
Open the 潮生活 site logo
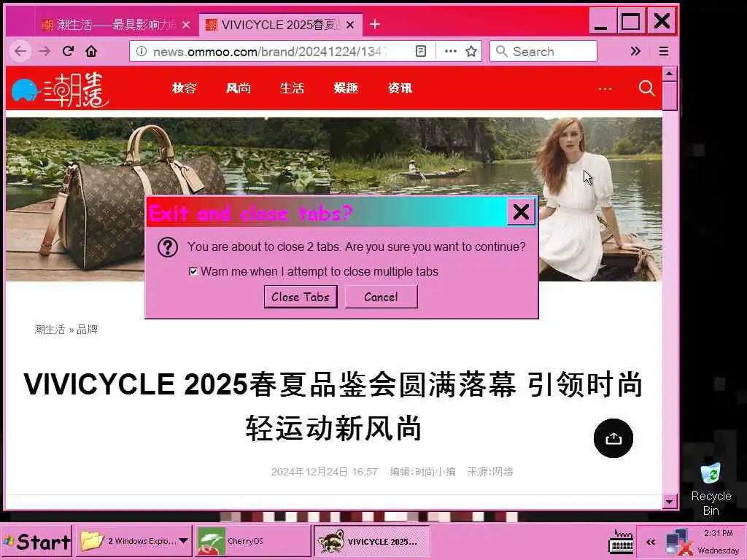pyautogui.click(x=60, y=89)
